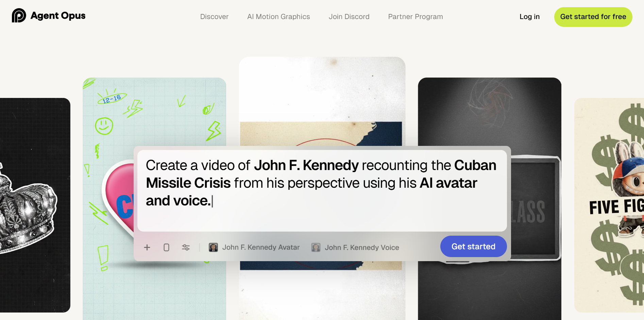
Task: Open the dark chalkboard video thumbnail
Action: [489, 112]
